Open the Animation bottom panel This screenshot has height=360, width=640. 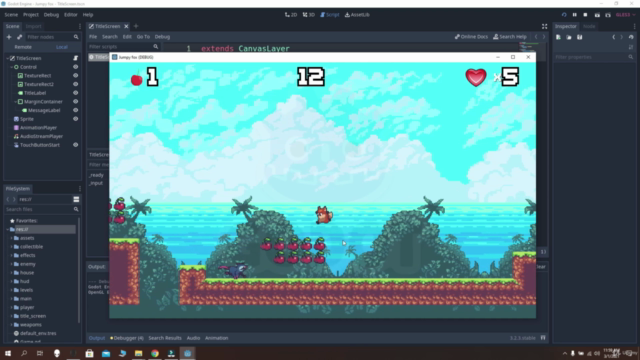coord(216,338)
